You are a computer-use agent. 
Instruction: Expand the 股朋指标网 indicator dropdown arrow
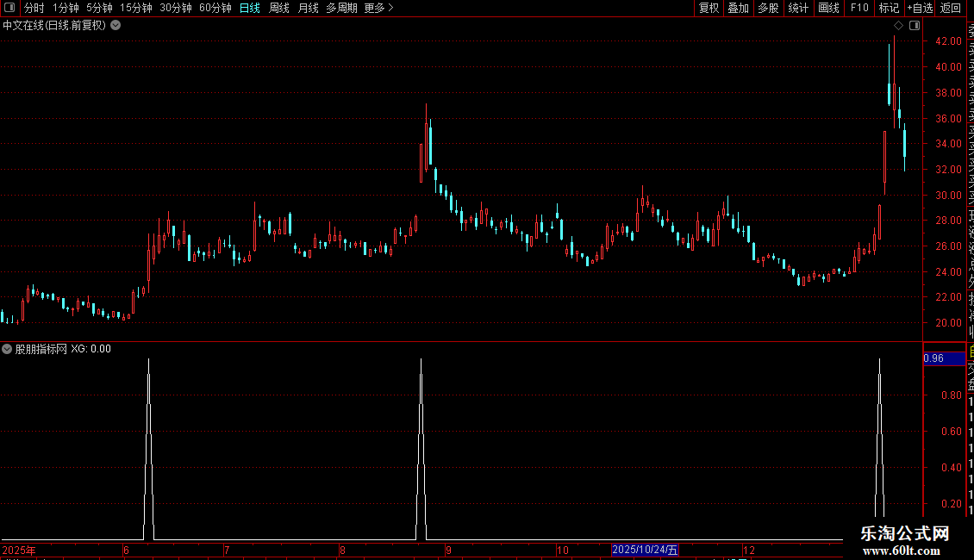7,349
